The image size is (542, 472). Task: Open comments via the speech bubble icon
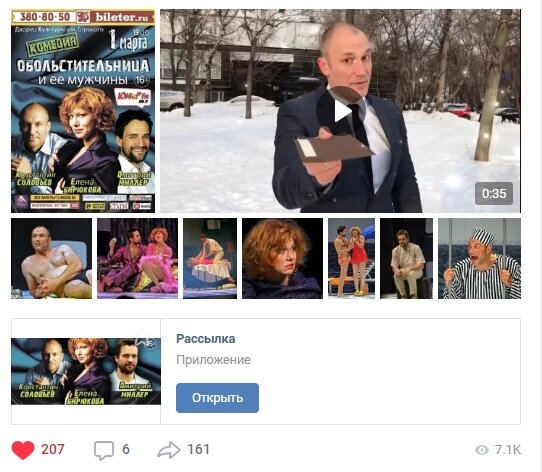pos(104,450)
